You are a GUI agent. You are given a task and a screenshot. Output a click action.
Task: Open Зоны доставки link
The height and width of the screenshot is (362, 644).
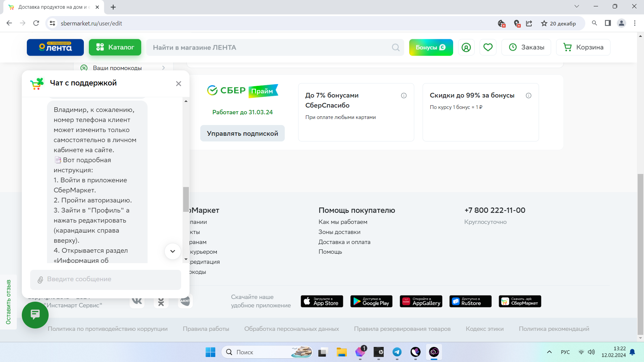(x=339, y=232)
